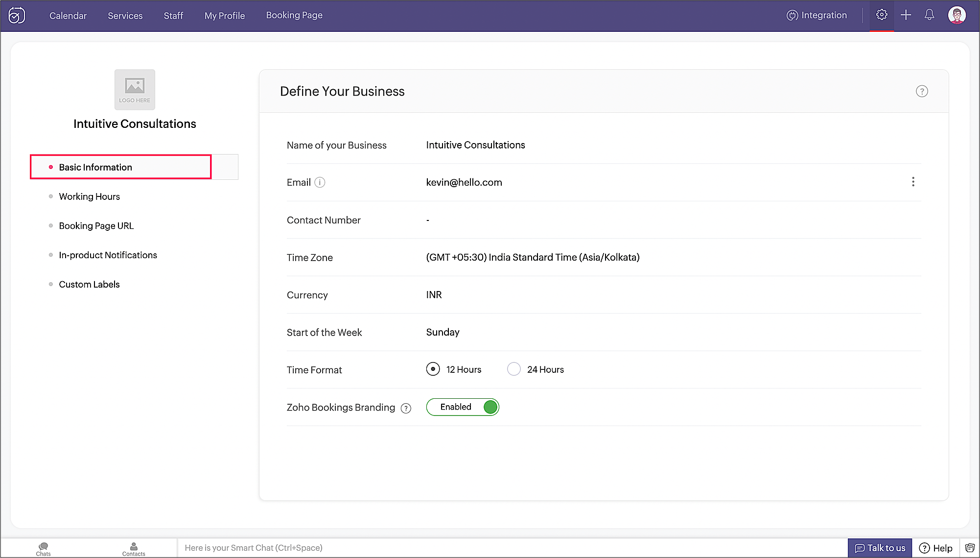The height and width of the screenshot is (558, 980).
Task: Open the Calendar tab
Action: [x=68, y=16]
